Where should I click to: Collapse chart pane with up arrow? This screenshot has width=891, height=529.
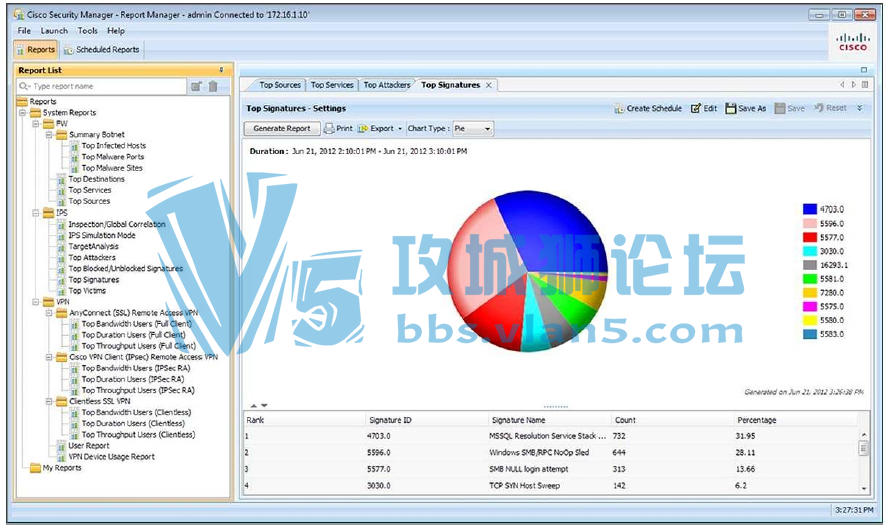(253, 406)
